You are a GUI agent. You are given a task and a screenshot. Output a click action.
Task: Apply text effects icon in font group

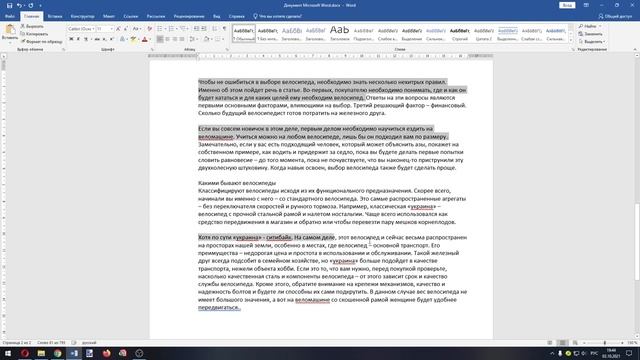122,39
